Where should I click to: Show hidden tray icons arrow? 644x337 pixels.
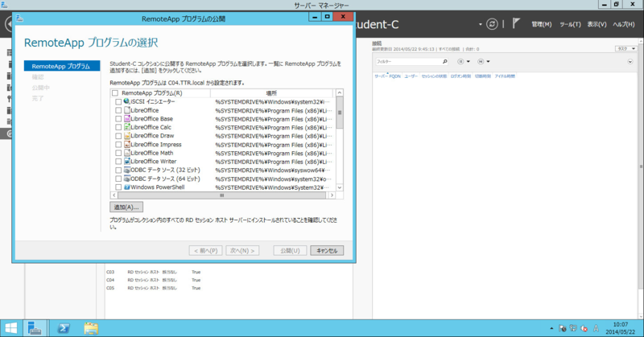point(551,328)
